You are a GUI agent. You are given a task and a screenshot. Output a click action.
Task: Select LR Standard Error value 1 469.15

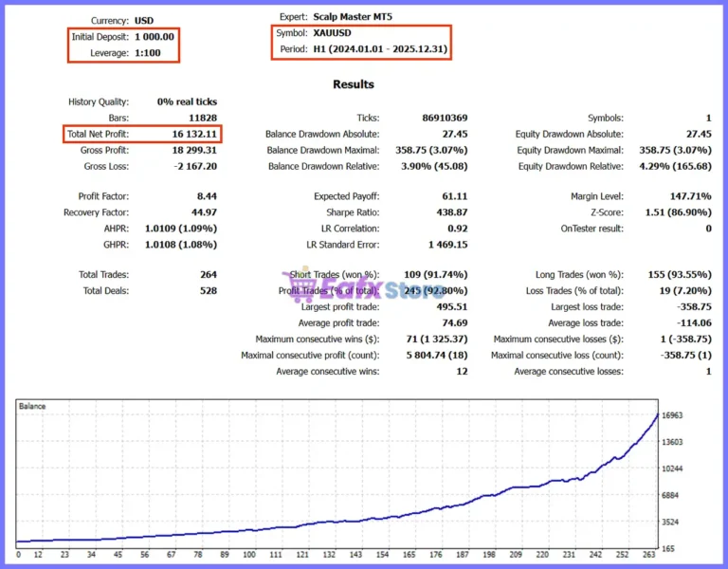click(448, 245)
